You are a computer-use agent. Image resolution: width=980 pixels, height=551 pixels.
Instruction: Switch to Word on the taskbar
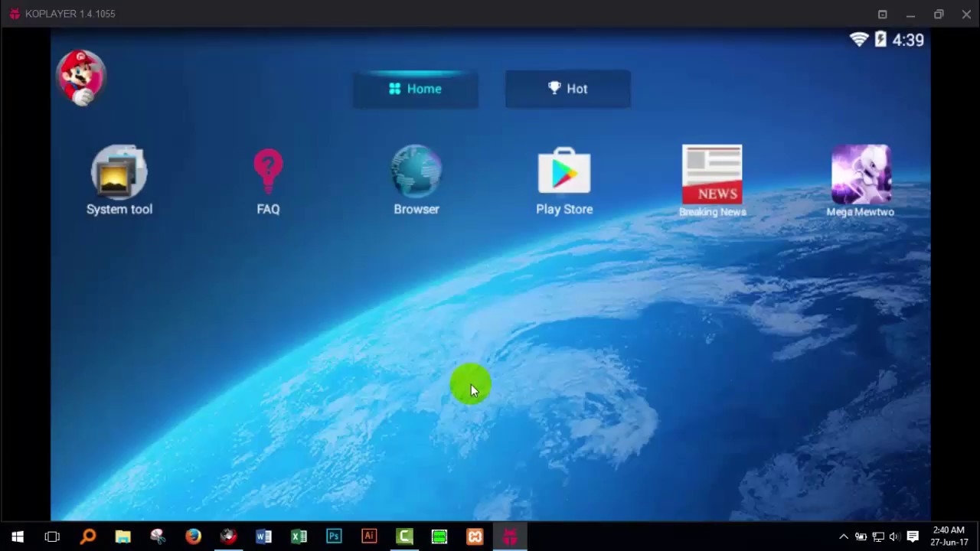point(263,536)
